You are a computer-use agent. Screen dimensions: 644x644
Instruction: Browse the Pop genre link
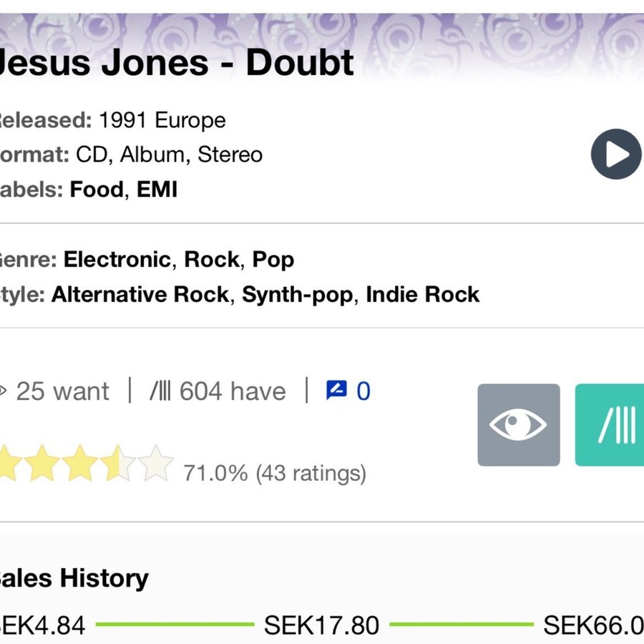click(273, 260)
